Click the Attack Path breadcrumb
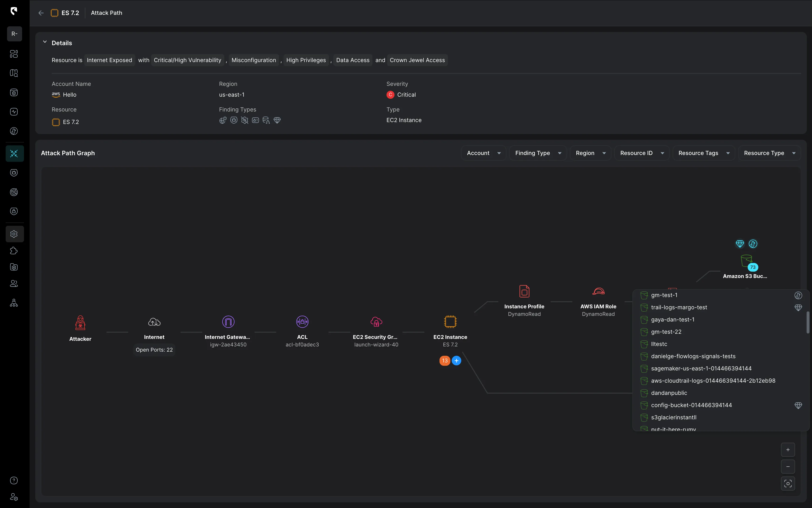 pos(106,13)
